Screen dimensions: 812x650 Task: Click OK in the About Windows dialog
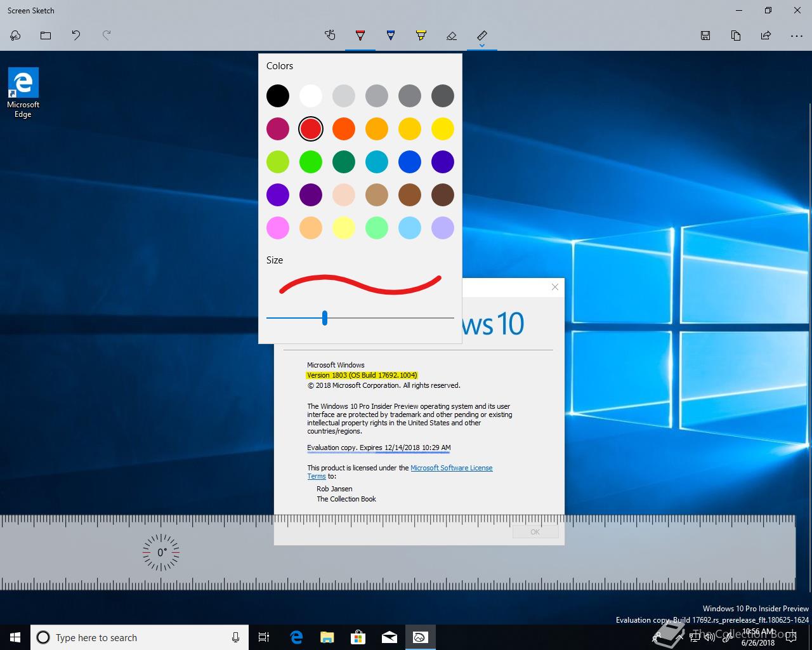coord(535,532)
